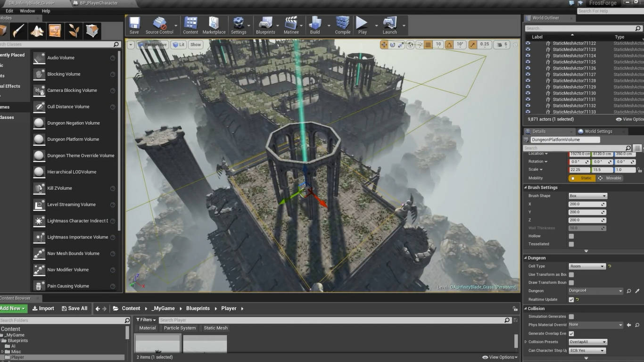Select the Nav Mesh Bounds Volume item
Screen dimensions: 644x362
pyautogui.click(x=73, y=254)
